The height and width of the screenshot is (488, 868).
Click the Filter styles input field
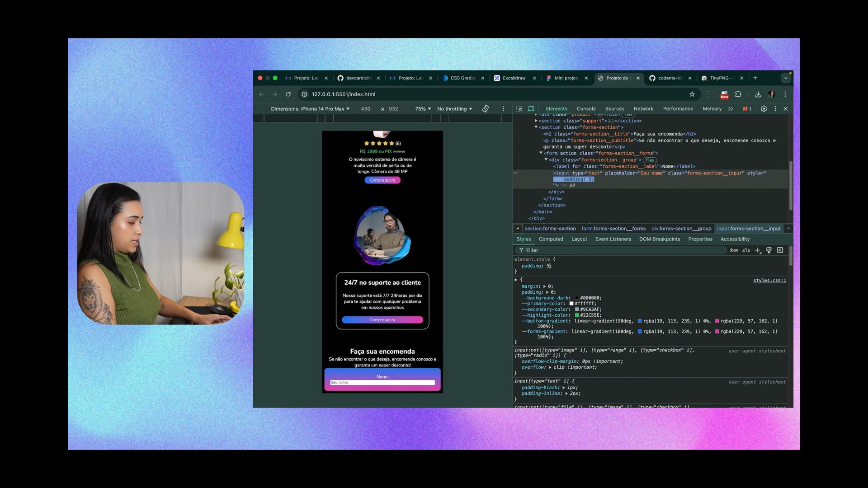pos(624,250)
